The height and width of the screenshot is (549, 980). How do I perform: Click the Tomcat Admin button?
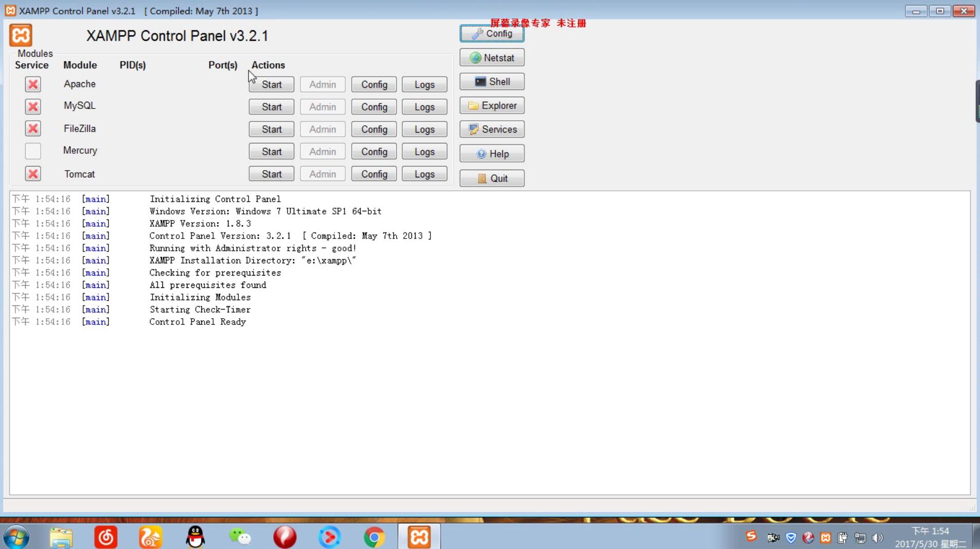click(323, 174)
